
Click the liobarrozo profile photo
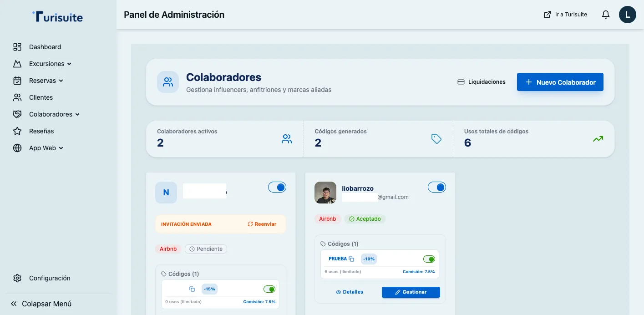(x=325, y=193)
